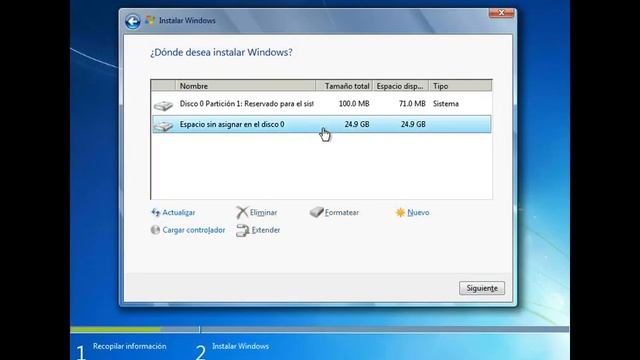Screen dimensions: 640x360
Task: Click the Windows flag icon beside Instalar Windows
Action: [x=150, y=20]
